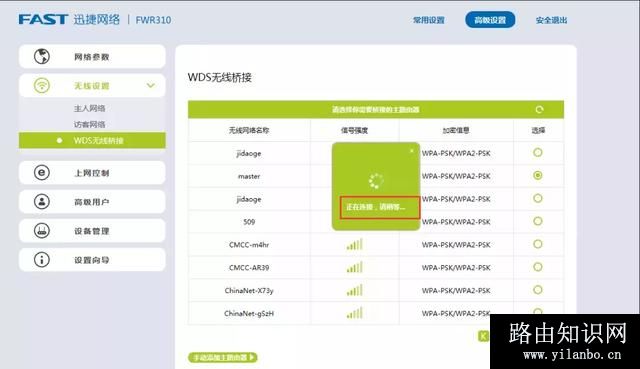Click the 'CMCC-m4hr' network name
The image size is (640, 369).
click(249, 245)
